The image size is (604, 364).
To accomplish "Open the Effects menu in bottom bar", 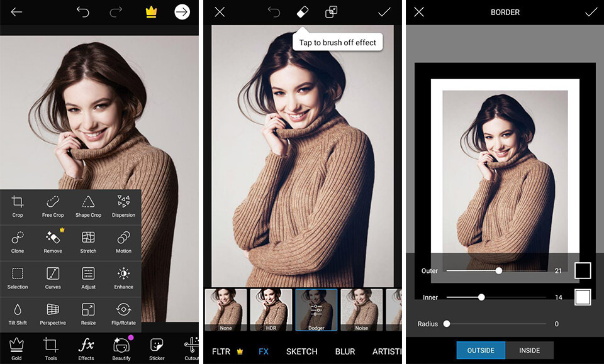I will tap(86, 347).
